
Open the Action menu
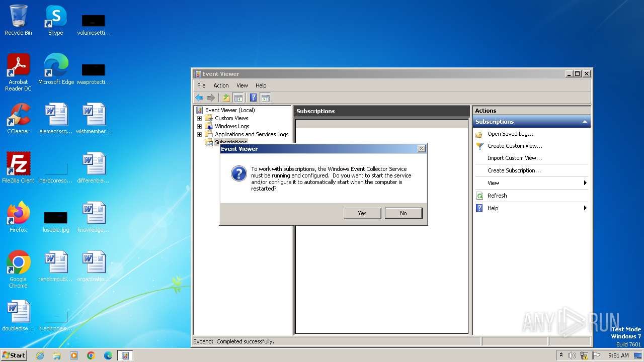[221, 85]
